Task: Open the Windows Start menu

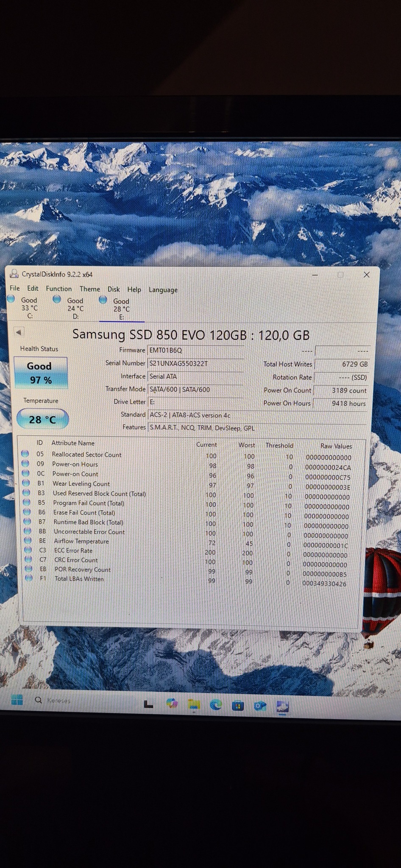Action: [x=17, y=700]
